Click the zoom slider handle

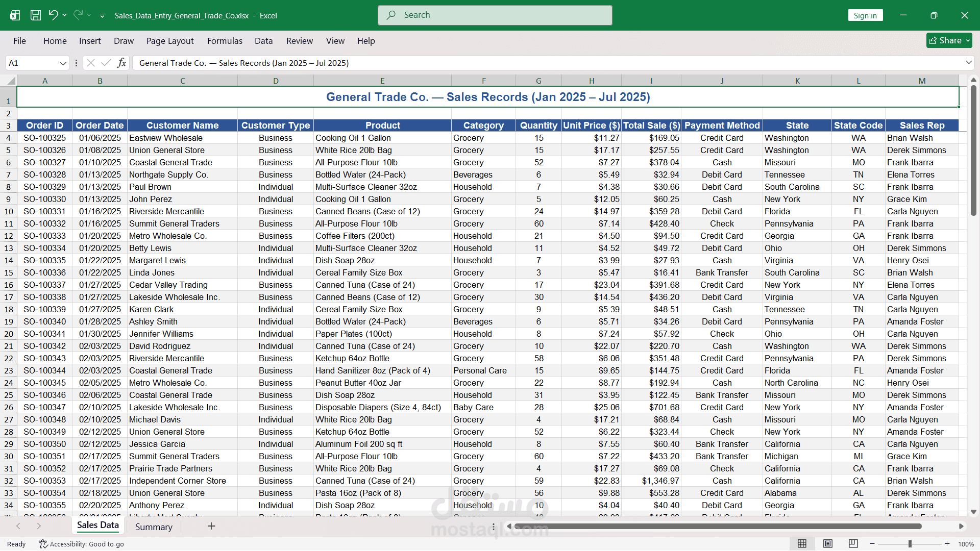910,544
